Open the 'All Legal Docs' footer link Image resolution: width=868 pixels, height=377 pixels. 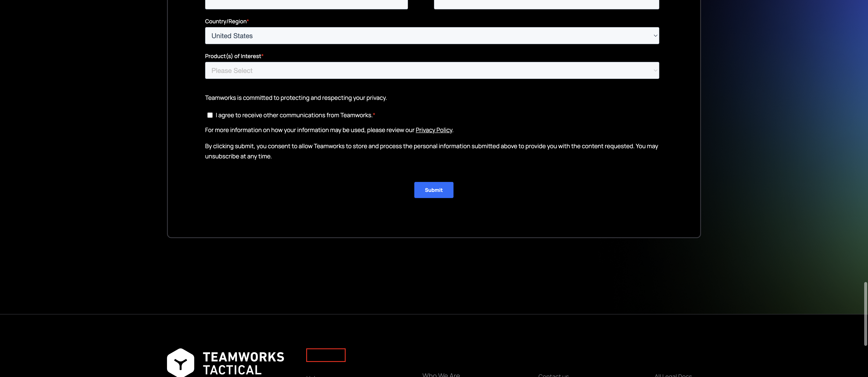click(673, 375)
